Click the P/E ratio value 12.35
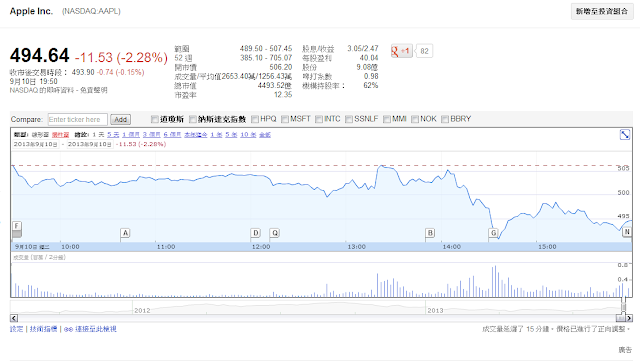640x362 pixels. [283, 95]
